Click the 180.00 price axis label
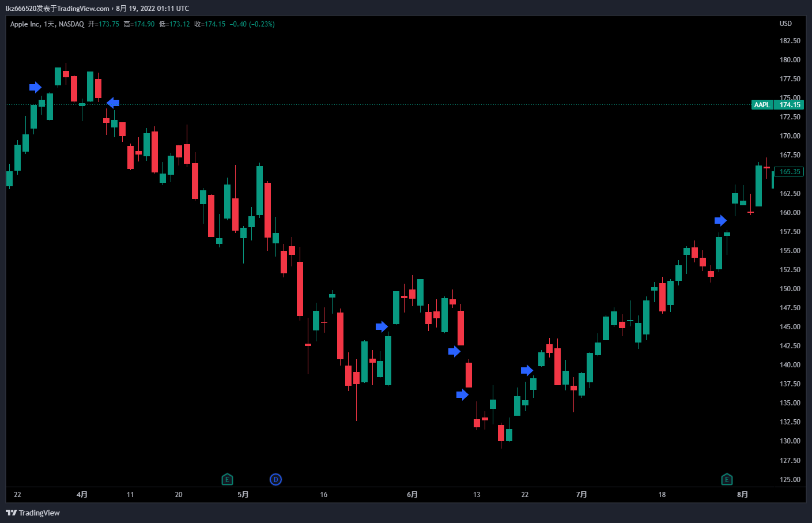This screenshot has width=812, height=523. [x=790, y=60]
